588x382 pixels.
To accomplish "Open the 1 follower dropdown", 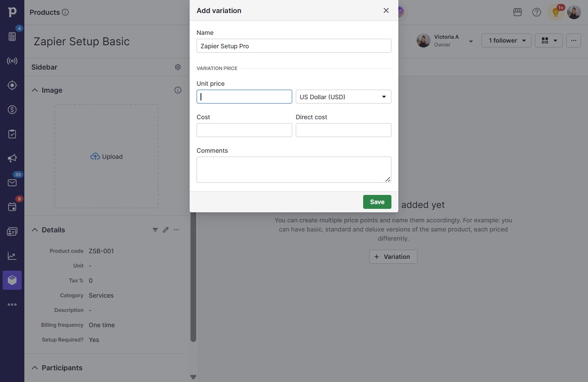I will point(506,40).
